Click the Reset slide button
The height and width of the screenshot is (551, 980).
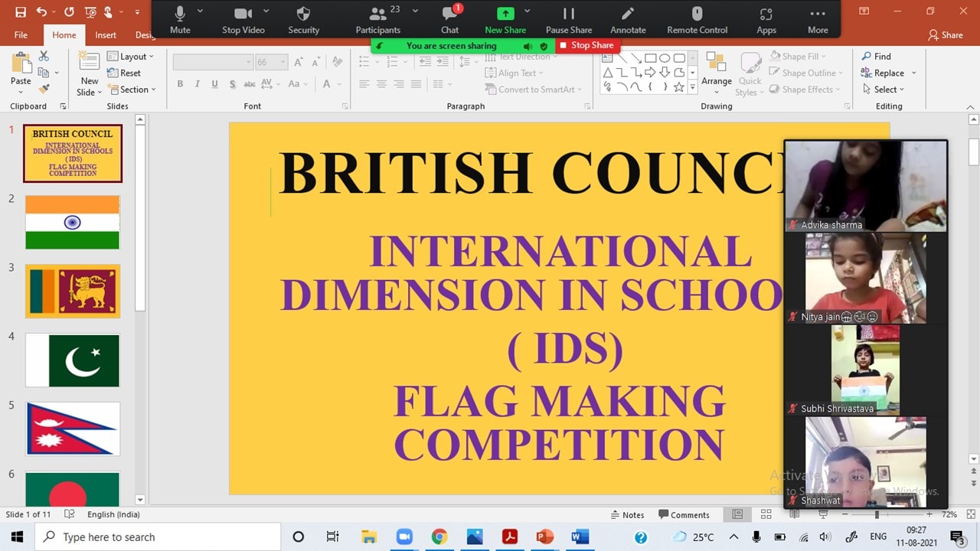coord(124,73)
